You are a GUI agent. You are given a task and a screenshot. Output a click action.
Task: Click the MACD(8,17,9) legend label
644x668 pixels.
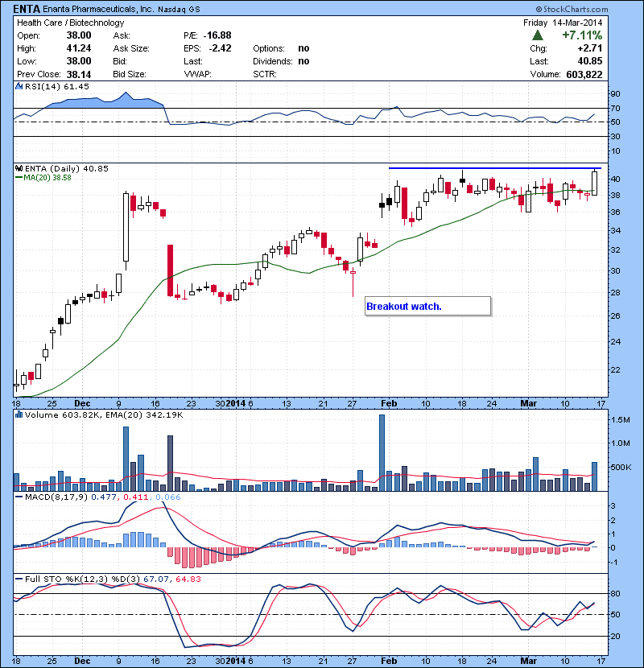pyautogui.click(x=56, y=497)
